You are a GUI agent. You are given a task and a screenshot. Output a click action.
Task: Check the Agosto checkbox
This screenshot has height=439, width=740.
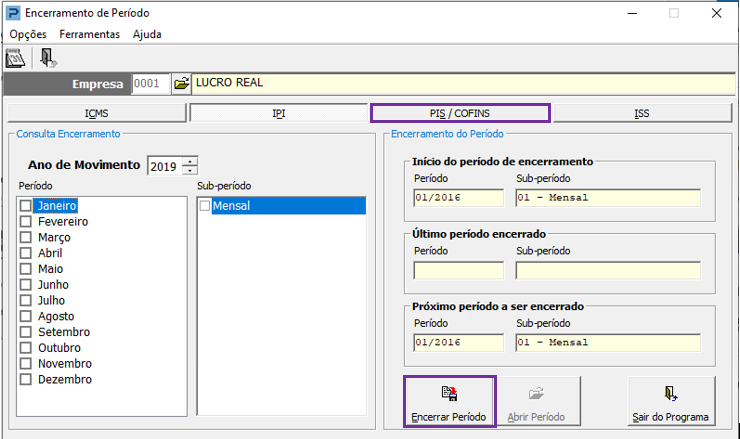pyautogui.click(x=25, y=316)
